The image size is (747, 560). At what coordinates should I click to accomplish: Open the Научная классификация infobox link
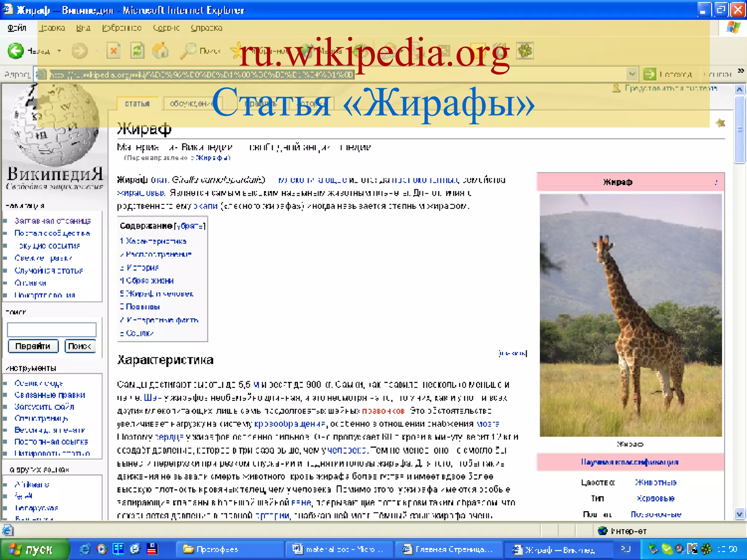point(630,462)
